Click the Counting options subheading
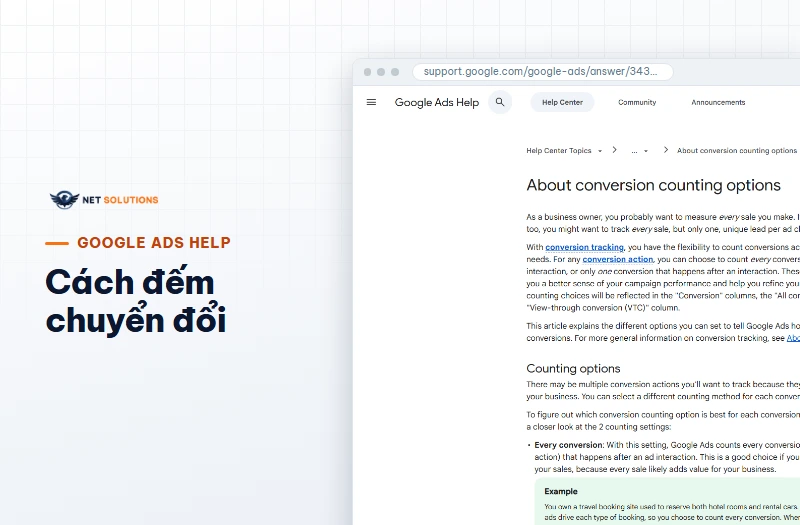 pos(573,368)
